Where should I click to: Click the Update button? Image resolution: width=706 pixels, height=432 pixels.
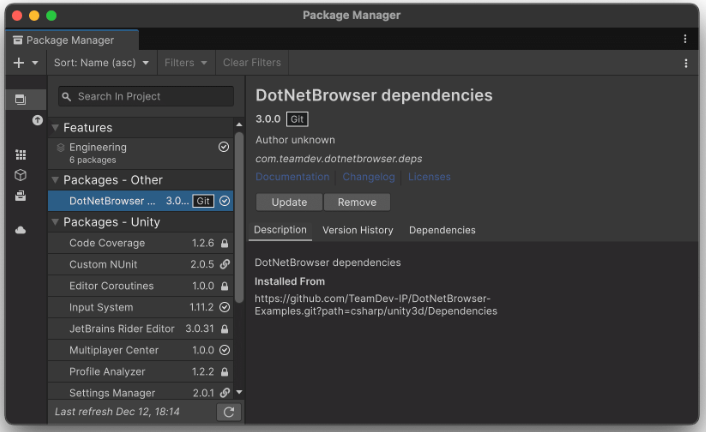[289, 202]
